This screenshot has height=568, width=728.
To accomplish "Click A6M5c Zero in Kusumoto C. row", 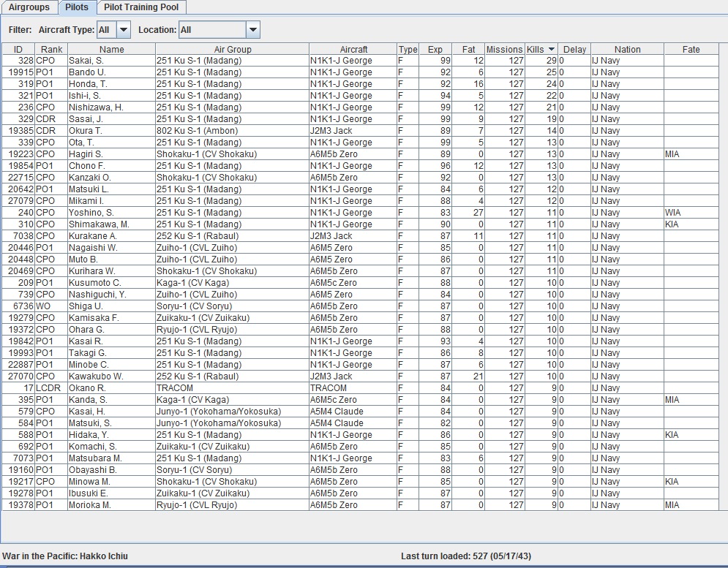I will coord(334,283).
